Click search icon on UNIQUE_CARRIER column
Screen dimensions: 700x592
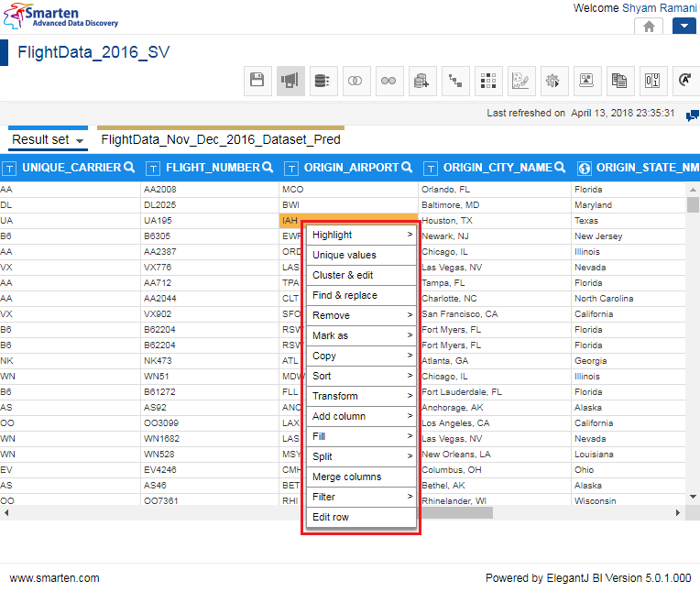coord(129,168)
